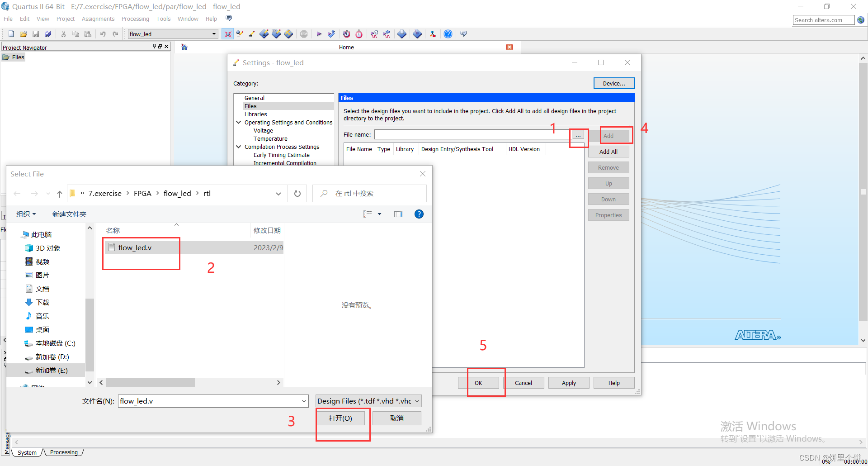Click the Home tab house icon

[x=184, y=47]
